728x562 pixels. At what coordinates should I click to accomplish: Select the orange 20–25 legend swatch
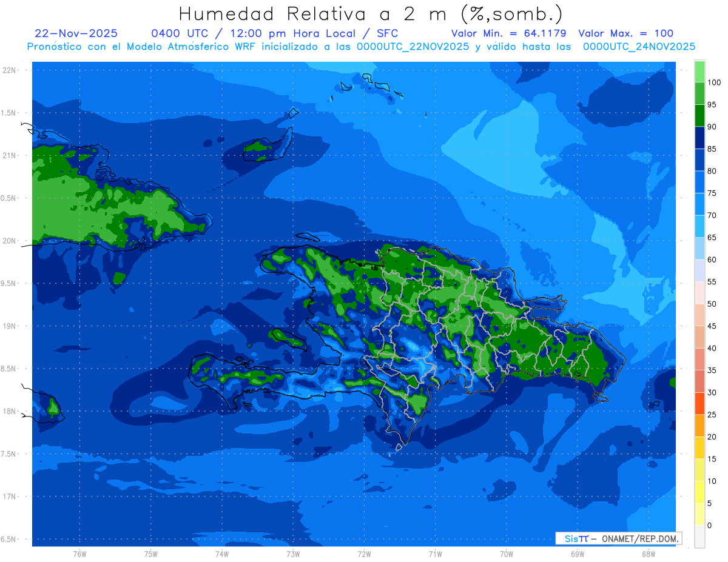tap(699, 425)
